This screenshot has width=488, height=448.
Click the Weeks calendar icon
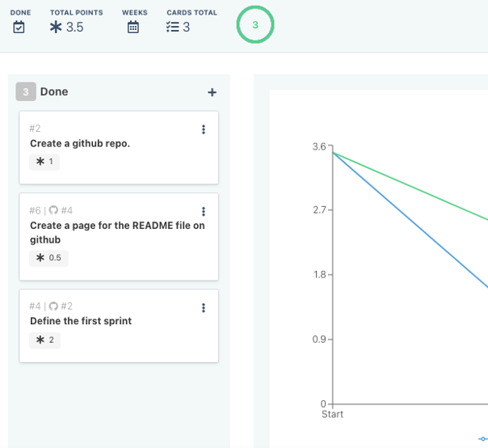click(133, 27)
